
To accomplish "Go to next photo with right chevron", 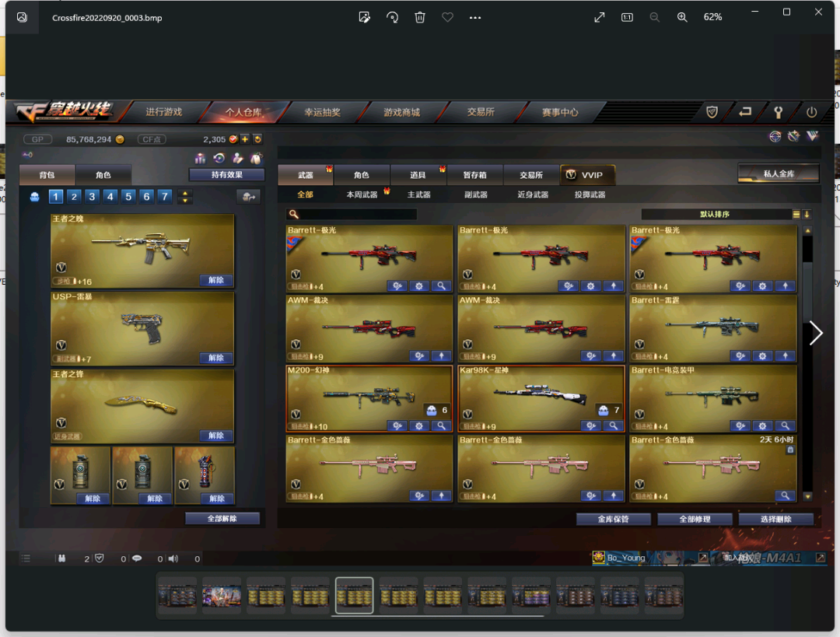I will click(816, 333).
